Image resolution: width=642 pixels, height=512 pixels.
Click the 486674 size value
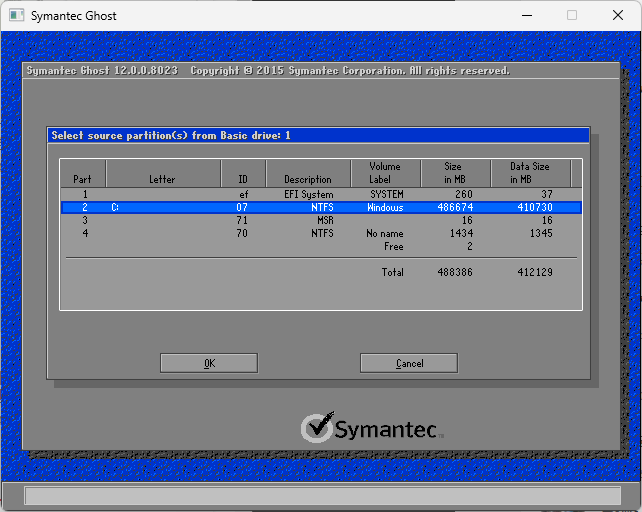click(x=455, y=207)
